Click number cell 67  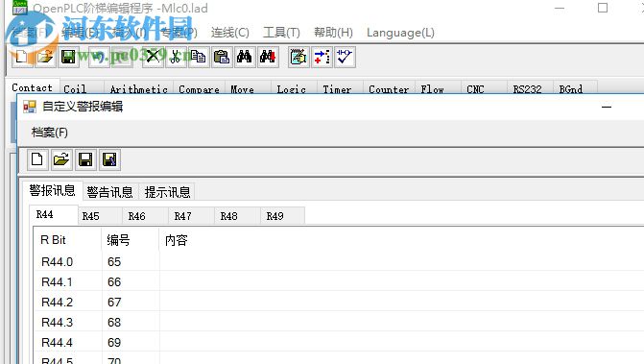[131, 302]
